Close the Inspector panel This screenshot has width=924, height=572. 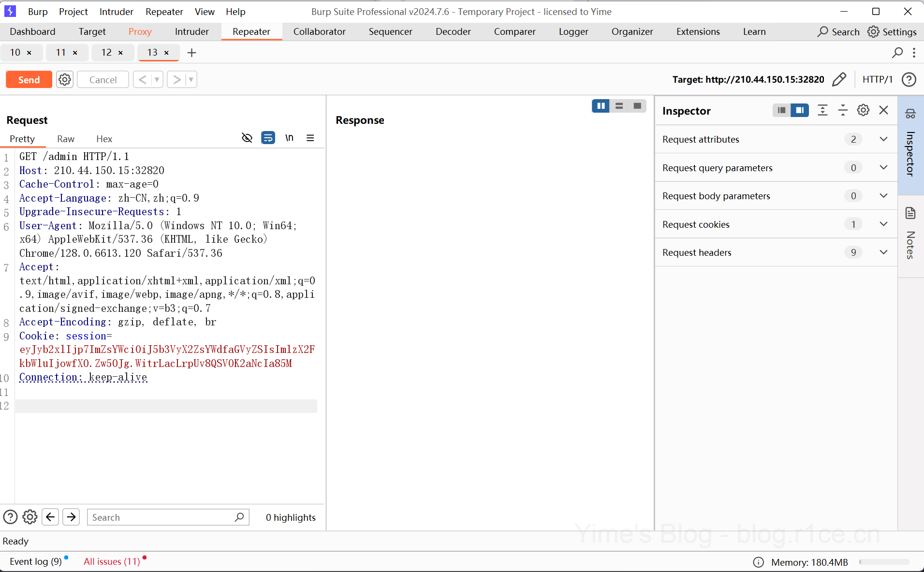click(x=883, y=110)
